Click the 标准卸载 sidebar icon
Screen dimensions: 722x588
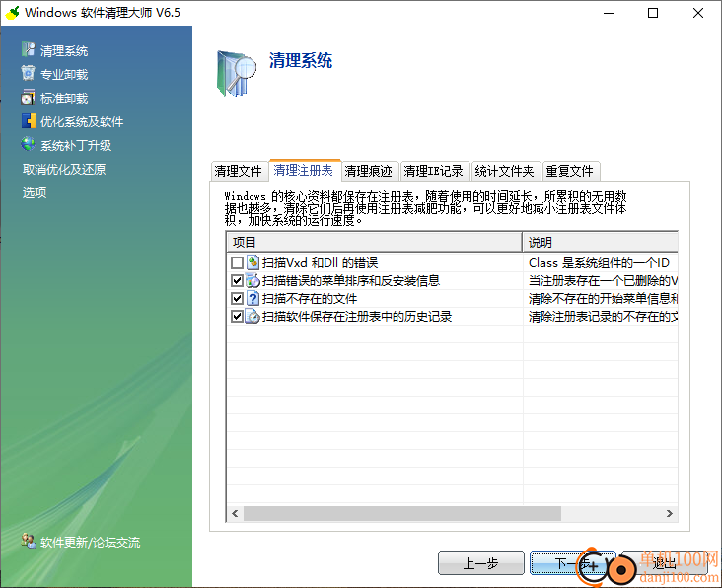pos(28,97)
